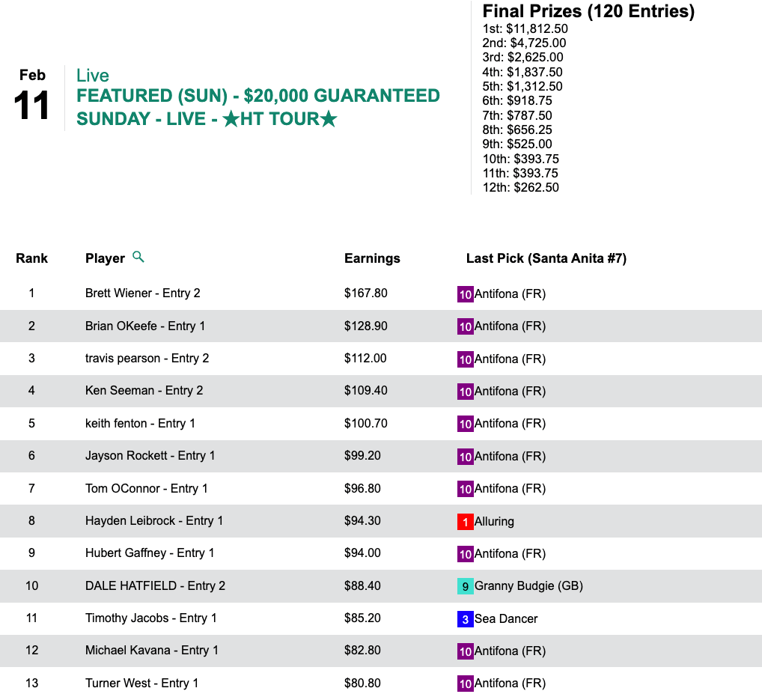
Task: Click the Rank column header
Action: (x=31, y=258)
